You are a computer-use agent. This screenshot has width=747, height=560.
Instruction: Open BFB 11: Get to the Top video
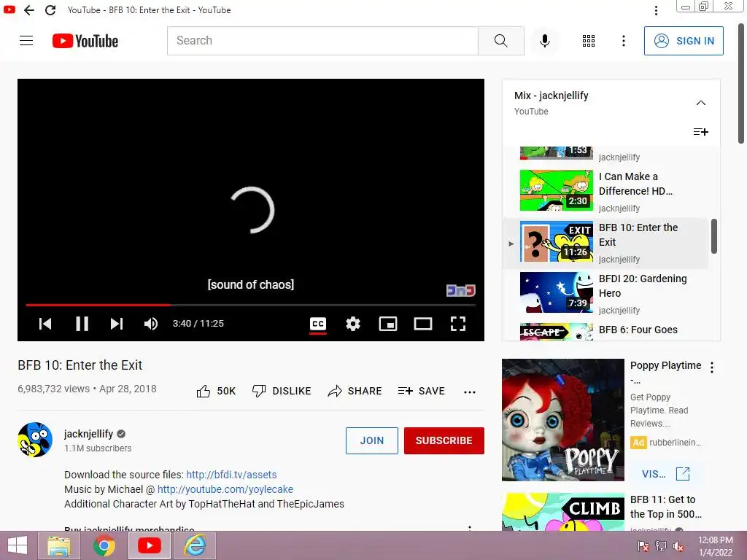665,507
